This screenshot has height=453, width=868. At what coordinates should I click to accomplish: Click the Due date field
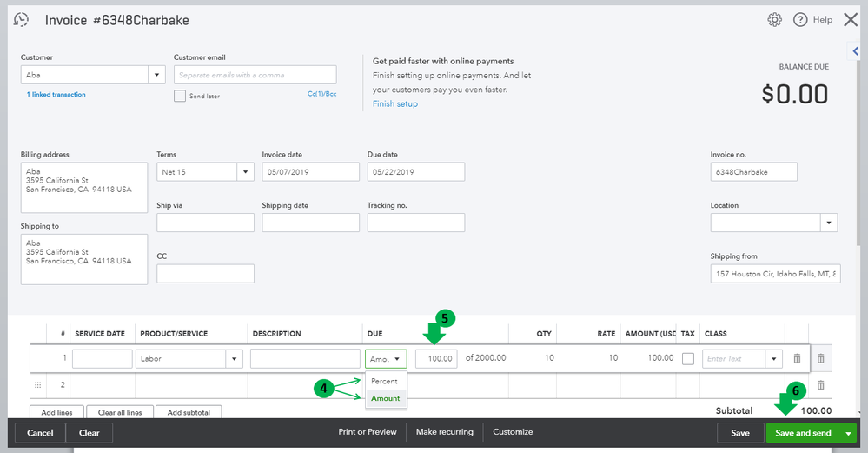point(416,171)
